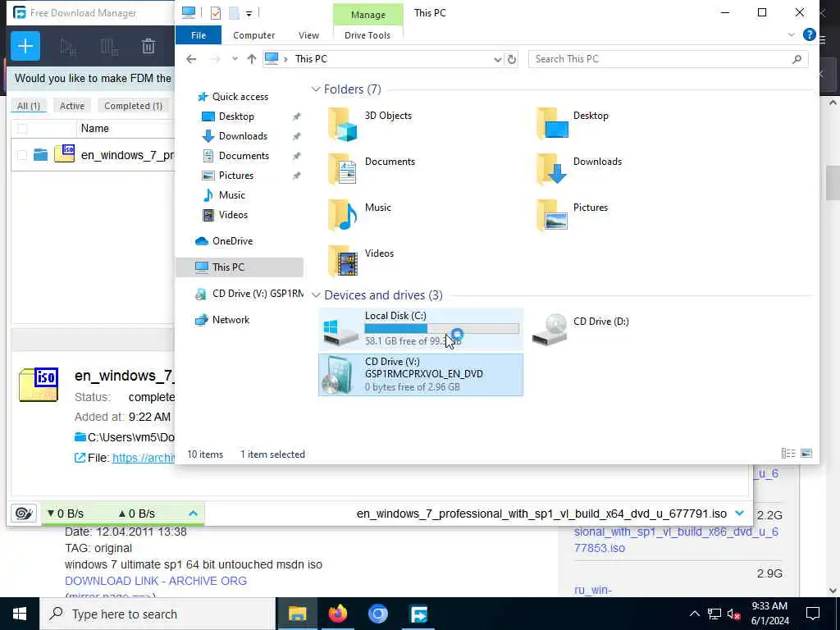Viewport: 840px width, 630px height.
Task: Add a new download in FDM
Action: click(x=25, y=46)
